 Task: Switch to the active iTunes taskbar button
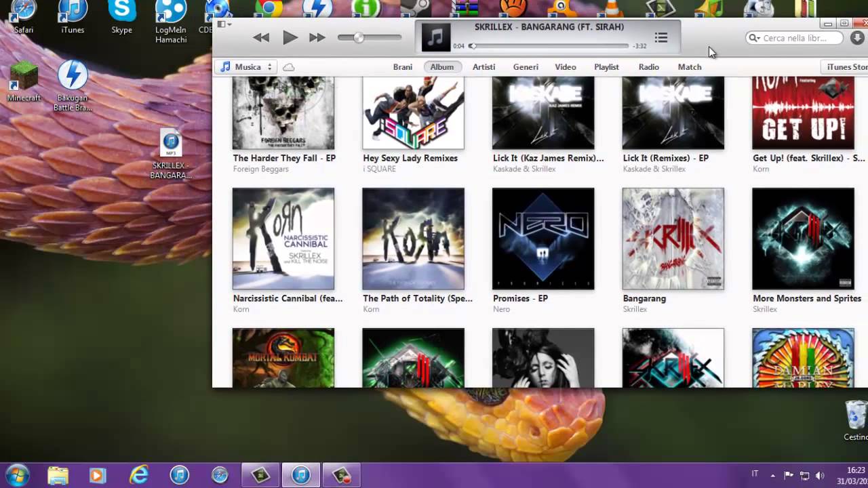(x=301, y=475)
